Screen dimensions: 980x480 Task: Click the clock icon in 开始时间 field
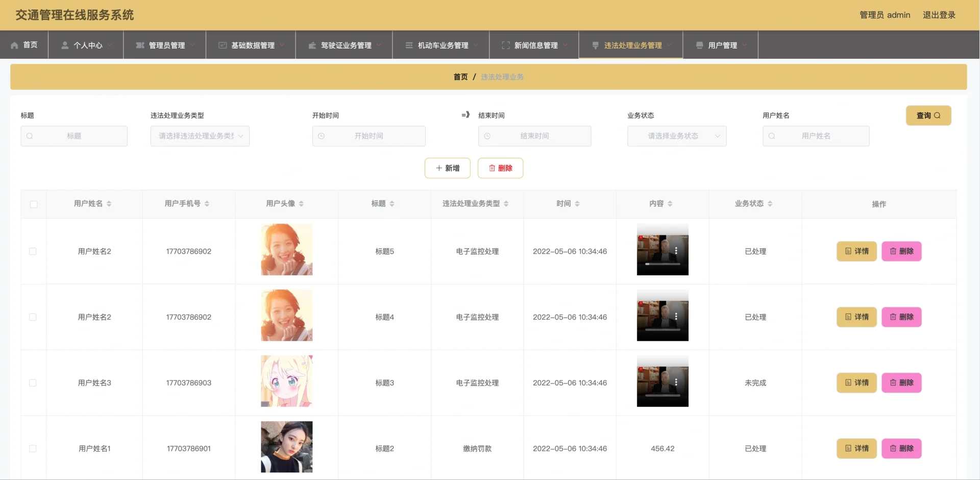pyautogui.click(x=322, y=136)
